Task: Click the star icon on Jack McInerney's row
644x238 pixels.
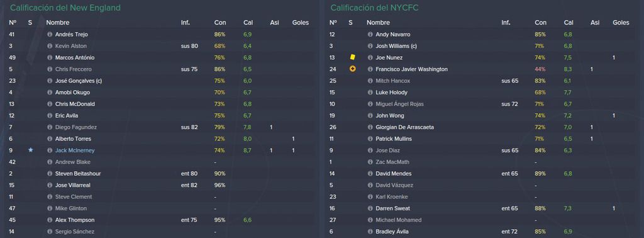Action: (x=30, y=150)
